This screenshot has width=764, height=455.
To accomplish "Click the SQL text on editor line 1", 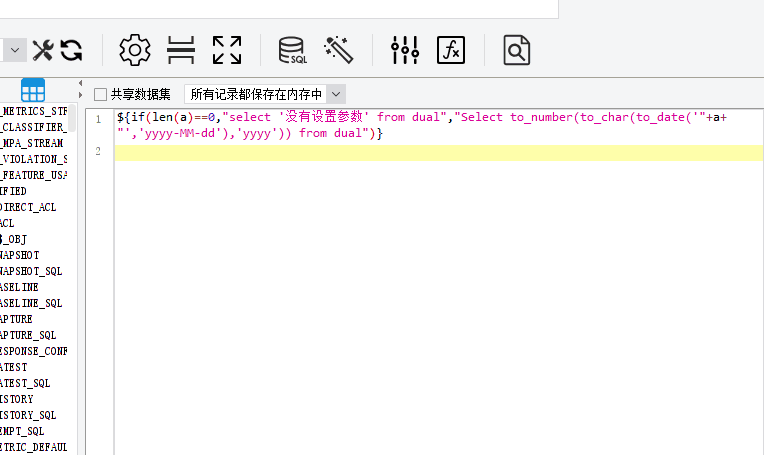I will 421,125.
